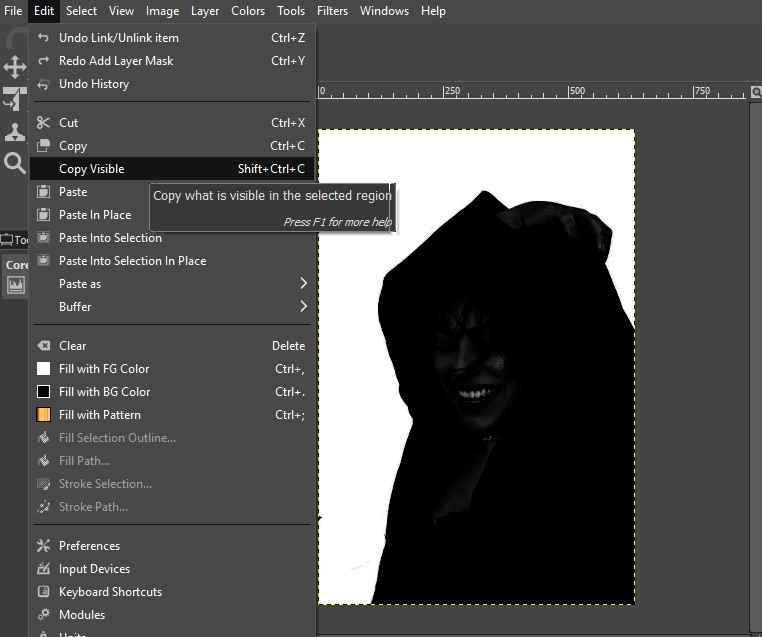The width and height of the screenshot is (762, 637).
Task: Expand the Paste as submenu
Action: click(172, 284)
